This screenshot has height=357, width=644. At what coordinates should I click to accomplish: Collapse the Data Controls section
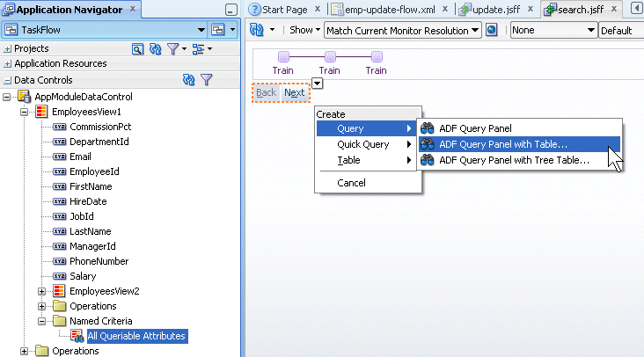point(7,80)
